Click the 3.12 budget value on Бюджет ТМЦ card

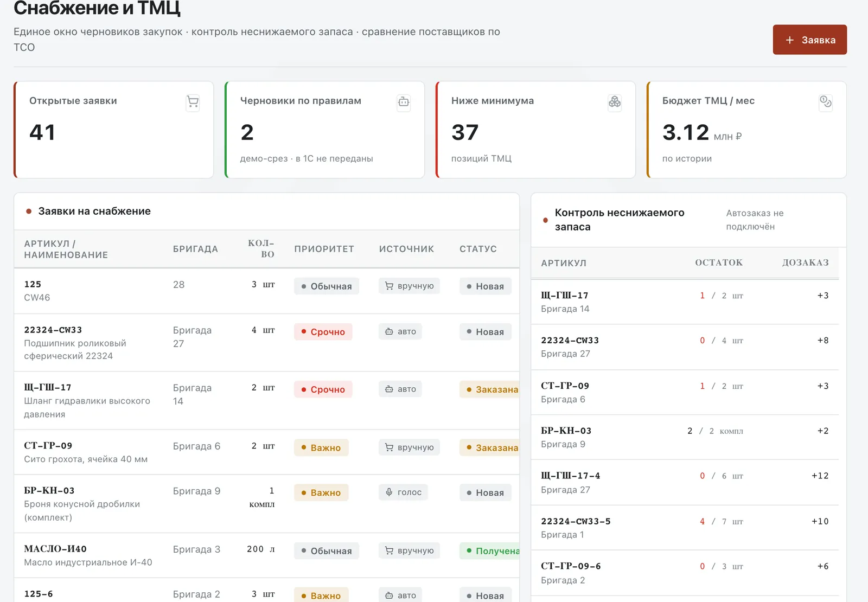[x=686, y=132]
